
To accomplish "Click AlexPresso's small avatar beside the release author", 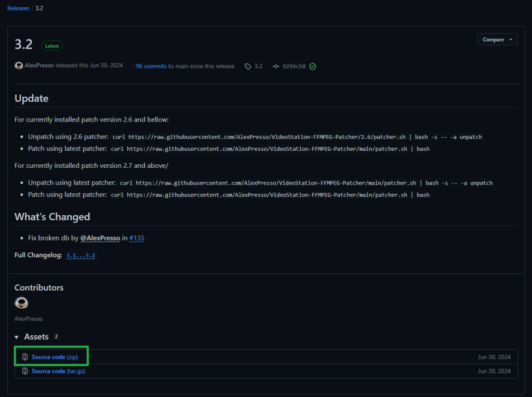I will coord(19,66).
